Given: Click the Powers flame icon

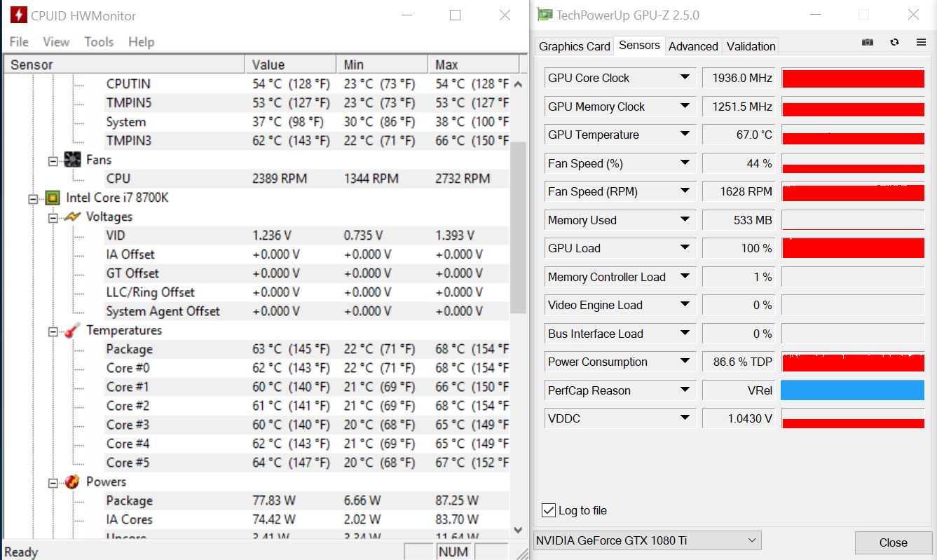Looking at the screenshot, I should (x=72, y=482).
